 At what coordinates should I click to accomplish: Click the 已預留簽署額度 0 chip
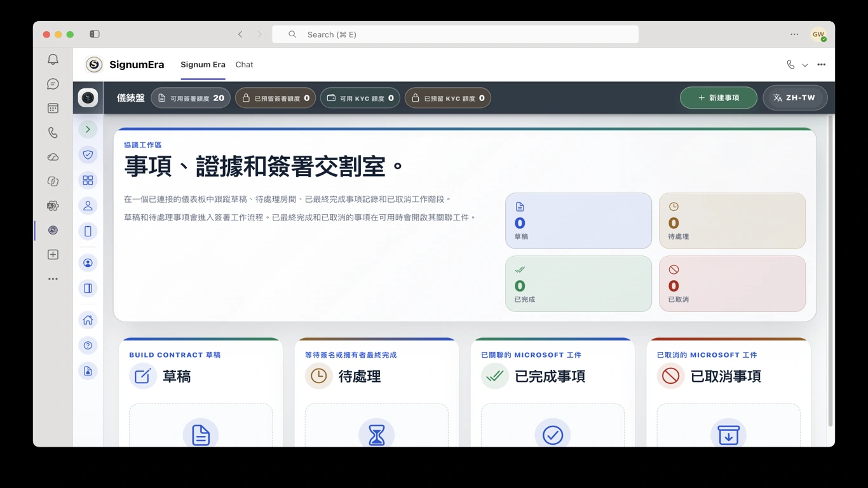(276, 98)
